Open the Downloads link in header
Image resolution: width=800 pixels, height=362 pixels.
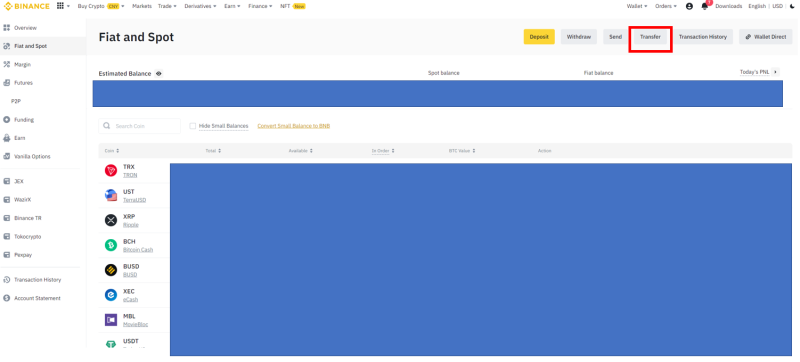point(729,6)
